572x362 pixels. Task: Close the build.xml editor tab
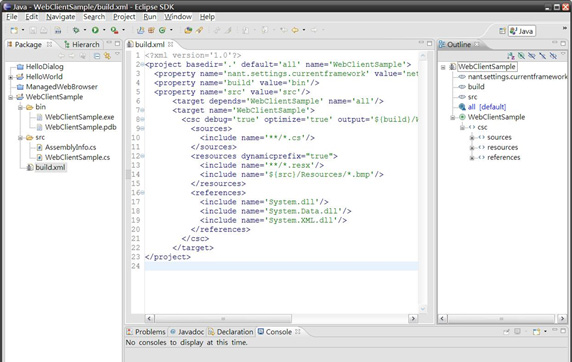tap(170, 45)
